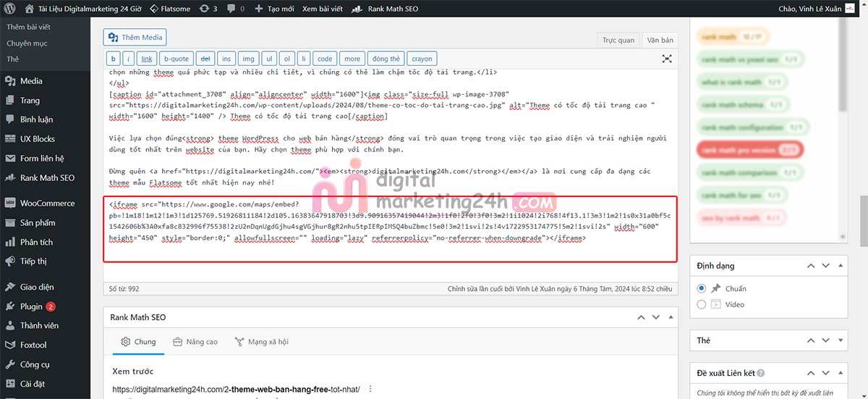868x399 pixels.
Task: Expand the Thẻ panel
Action: [x=839, y=340]
